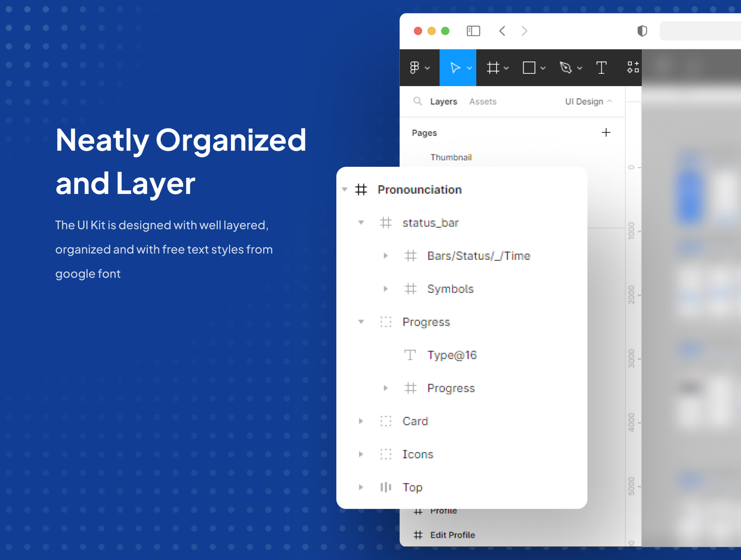Select the Rectangle shape tool
This screenshot has width=741, height=560.
[529, 68]
